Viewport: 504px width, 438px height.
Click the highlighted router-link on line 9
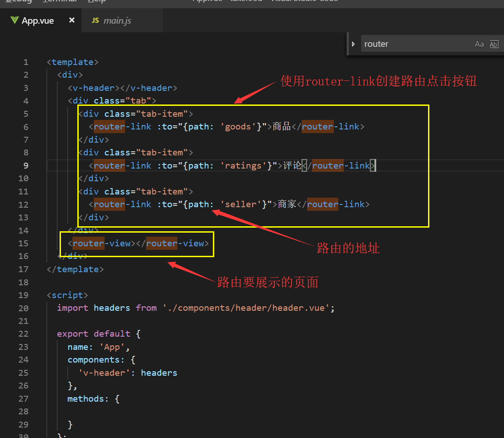[109, 165]
